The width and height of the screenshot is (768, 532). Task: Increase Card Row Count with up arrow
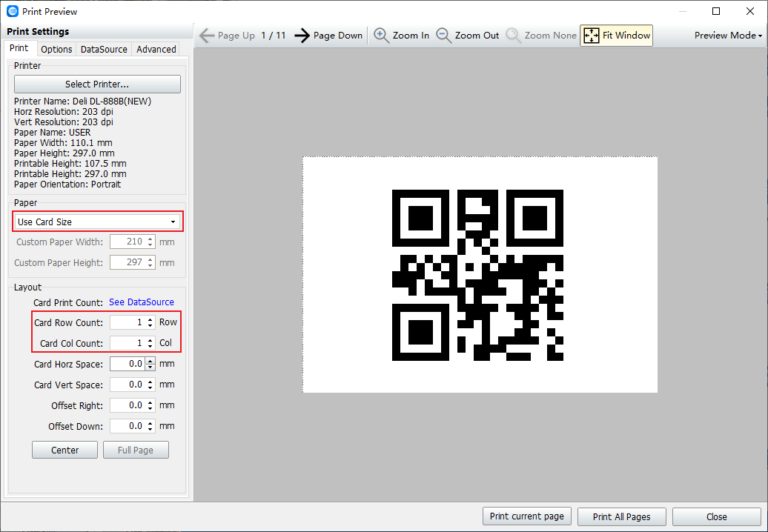pyautogui.click(x=150, y=319)
